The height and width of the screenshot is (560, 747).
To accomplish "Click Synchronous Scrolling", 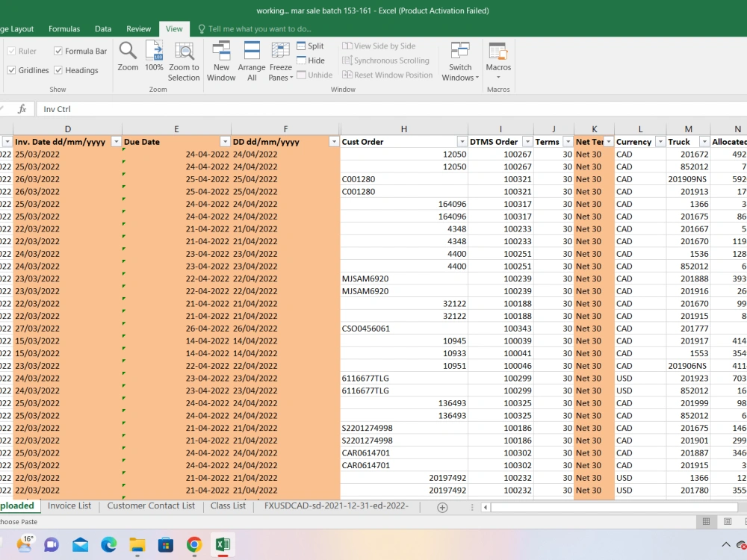I will pyautogui.click(x=386, y=60).
